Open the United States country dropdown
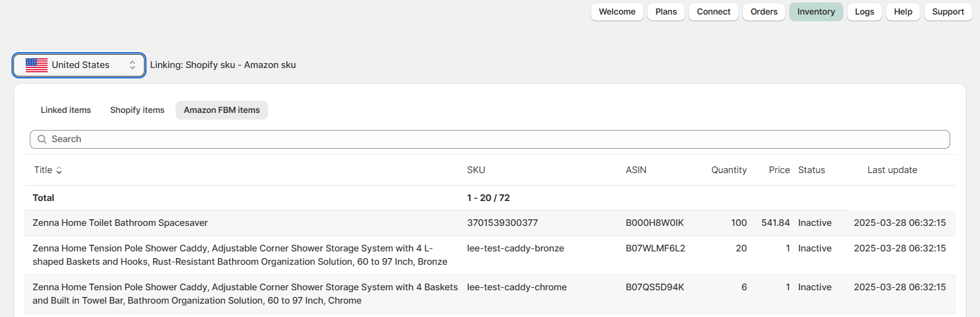Viewport: 980px width, 317px height. (x=80, y=65)
